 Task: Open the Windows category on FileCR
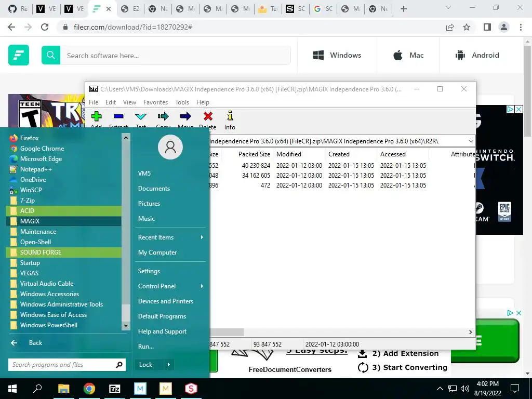pos(337,55)
